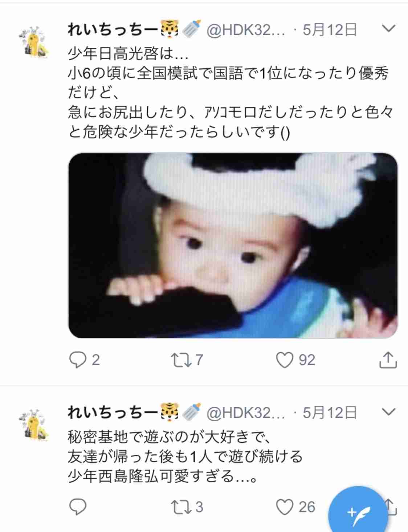Share the first tweet via share icon
This screenshot has width=408, height=532.
388,360
